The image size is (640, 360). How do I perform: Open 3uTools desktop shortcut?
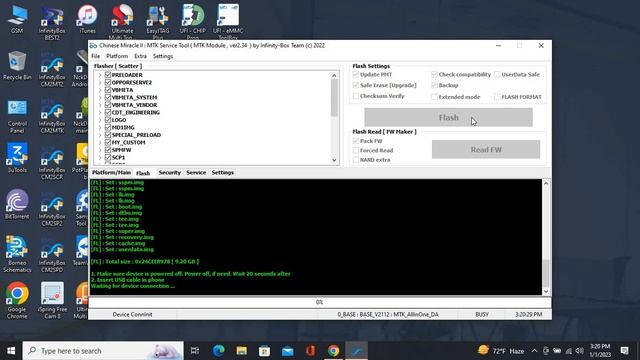tap(17, 158)
